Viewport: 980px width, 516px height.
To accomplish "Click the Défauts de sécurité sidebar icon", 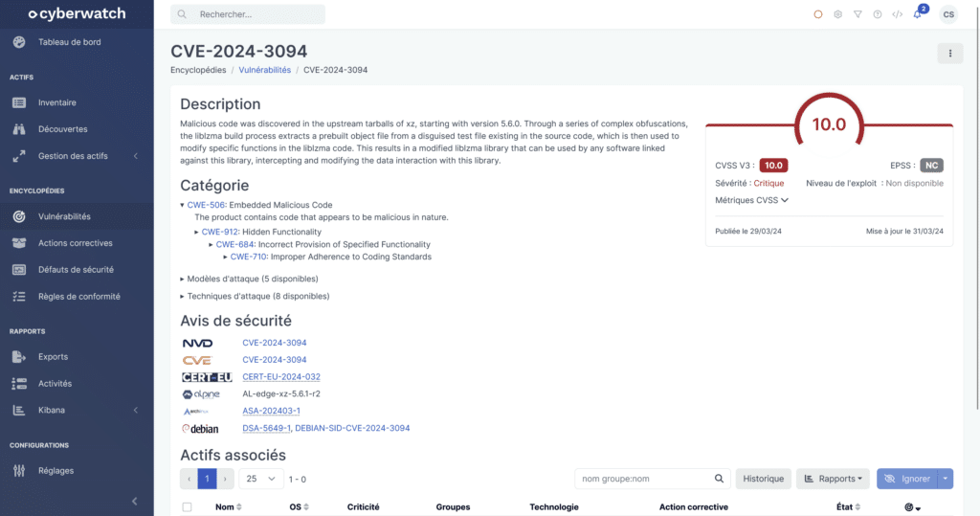I will point(19,270).
